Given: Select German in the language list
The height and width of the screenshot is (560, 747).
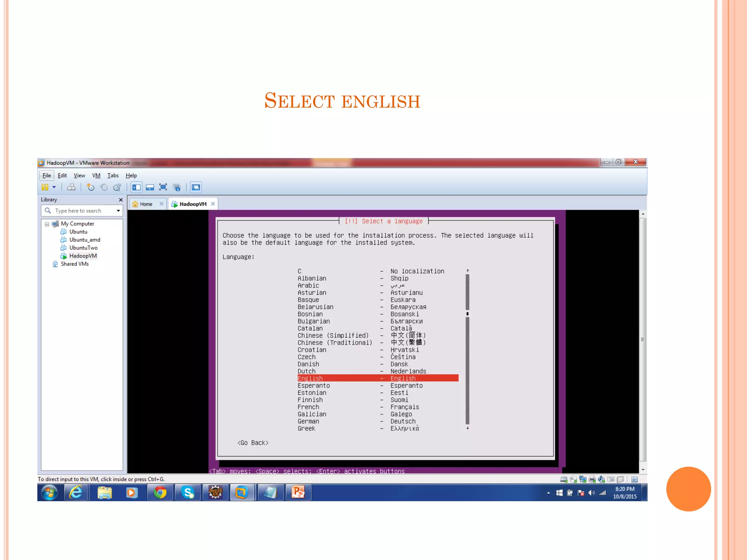Looking at the screenshot, I should (x=378, y=421).
